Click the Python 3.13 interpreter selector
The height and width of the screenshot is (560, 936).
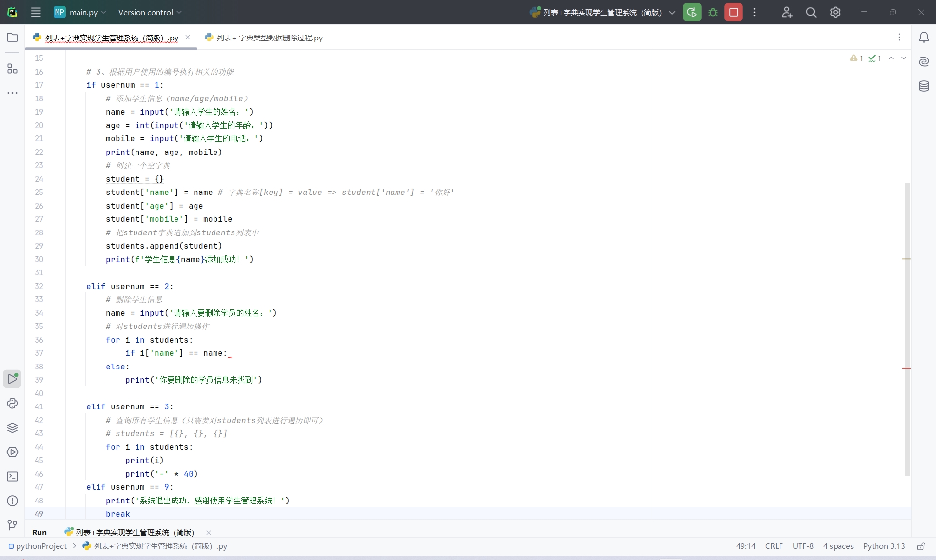884,546
